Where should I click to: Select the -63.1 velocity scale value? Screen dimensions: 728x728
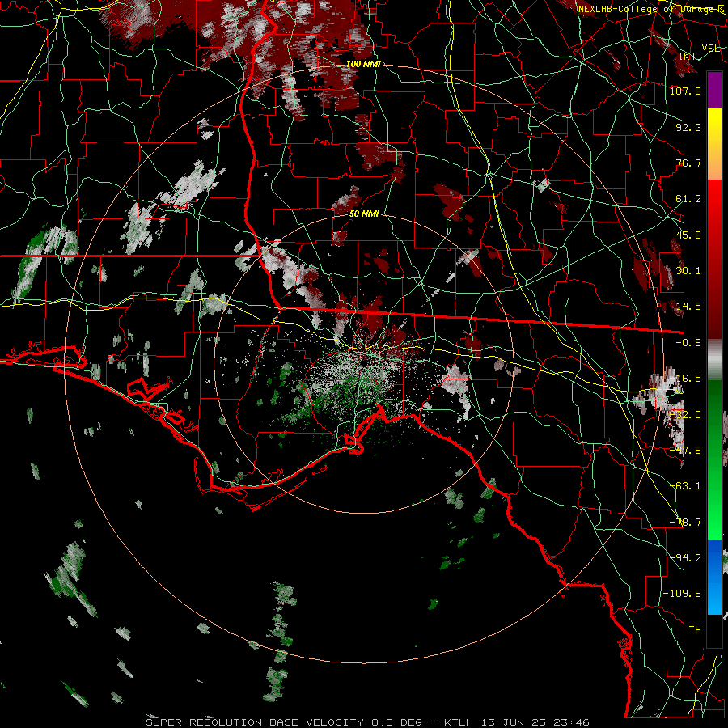click(x=685, y=486)
